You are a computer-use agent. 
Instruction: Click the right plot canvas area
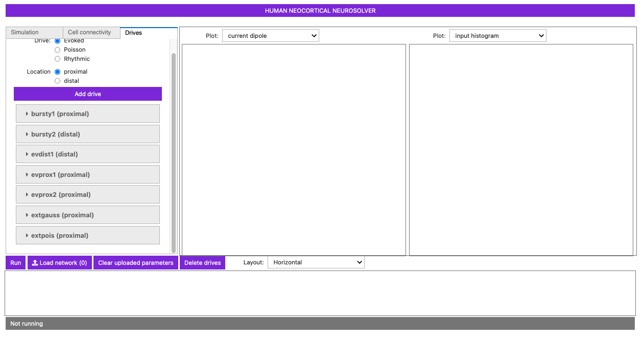521,150
